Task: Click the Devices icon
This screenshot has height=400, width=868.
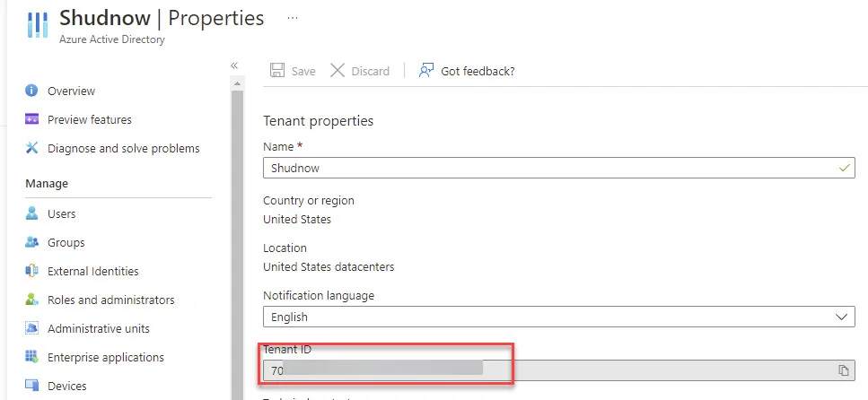Action: (x=31, y=386)
